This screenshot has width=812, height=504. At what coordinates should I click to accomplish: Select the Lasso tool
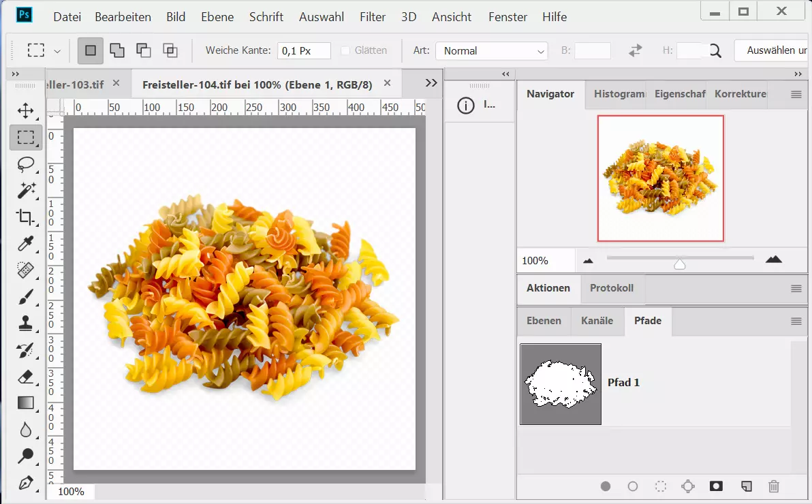[x=26, y=164]
